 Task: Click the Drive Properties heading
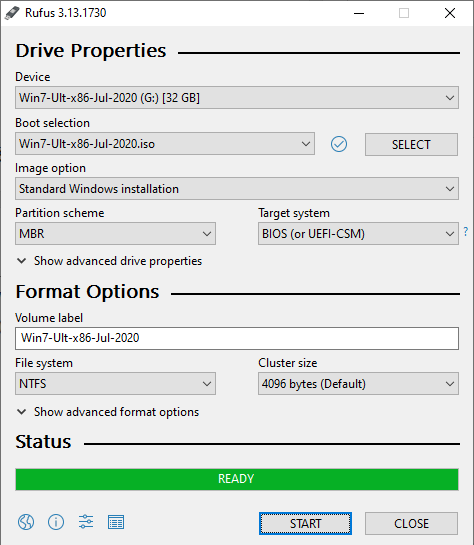91,51
